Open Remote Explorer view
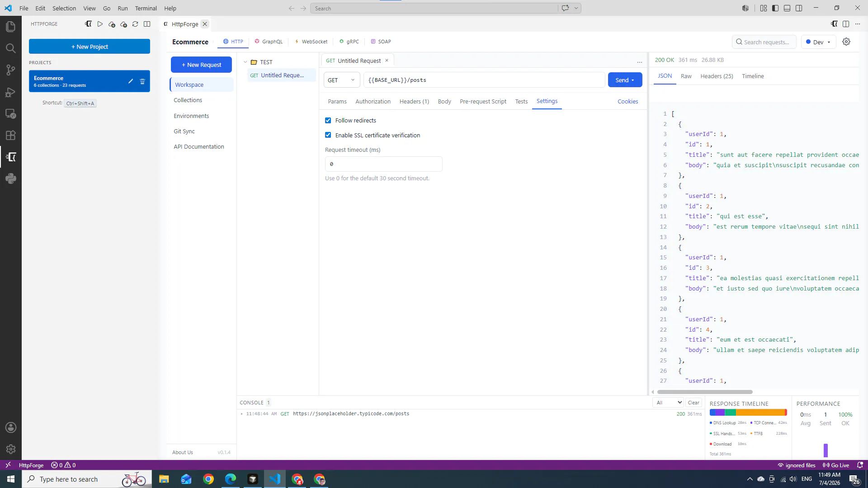The image size is (868, 488). [10, 114]
